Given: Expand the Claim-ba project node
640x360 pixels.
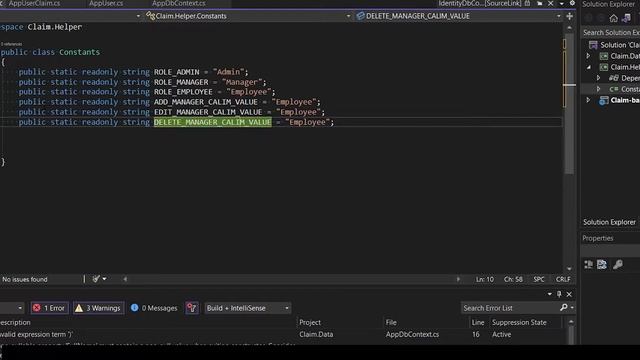Looking at the screenshot, I should (x=588, y=100).
